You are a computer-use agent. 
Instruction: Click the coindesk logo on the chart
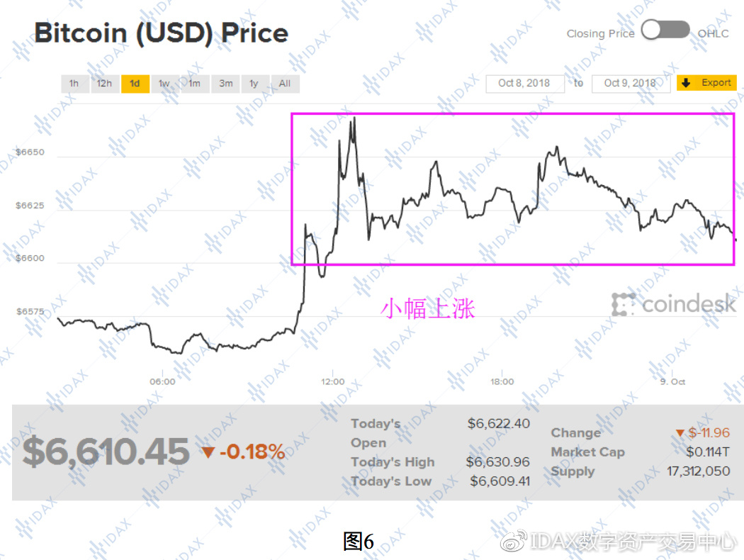[x=673, y=305]
